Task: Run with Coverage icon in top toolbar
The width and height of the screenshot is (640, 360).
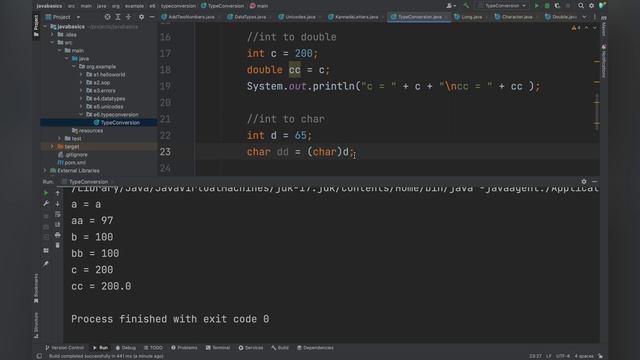Action: [557, 6]
